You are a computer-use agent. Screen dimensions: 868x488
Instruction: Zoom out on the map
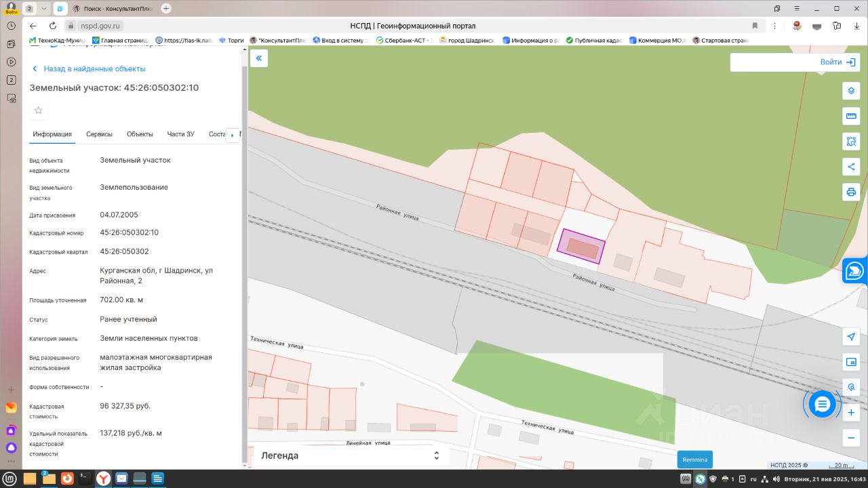851,438
